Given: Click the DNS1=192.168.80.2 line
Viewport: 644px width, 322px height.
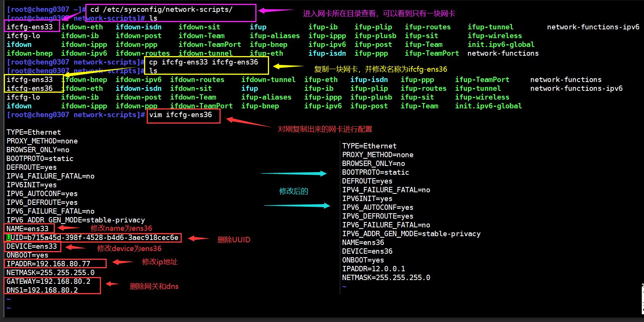Looking at the screenshot, I should (42, 290).
